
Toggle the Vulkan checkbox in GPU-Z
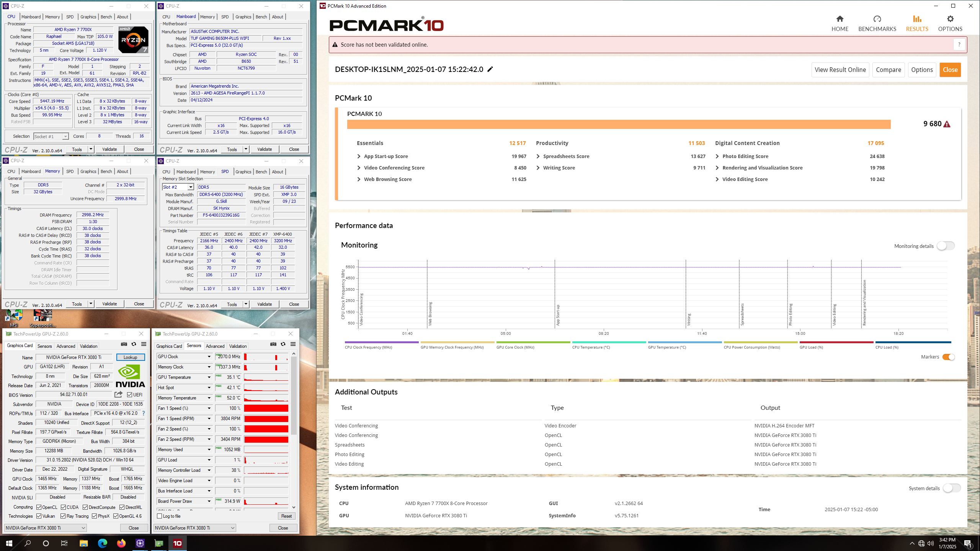pyautogui.click(x=39, y=516)
